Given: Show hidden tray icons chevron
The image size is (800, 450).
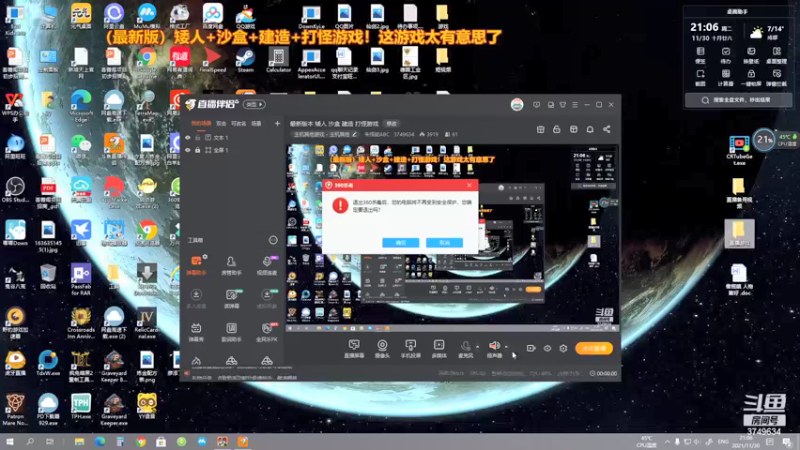Looking at the screenshot, I should tap(667, 442).
